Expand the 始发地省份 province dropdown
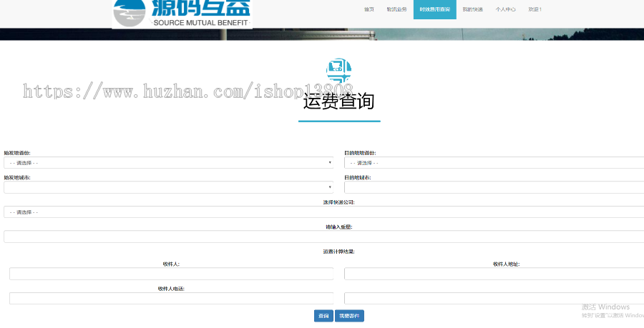 coord(168,163)
